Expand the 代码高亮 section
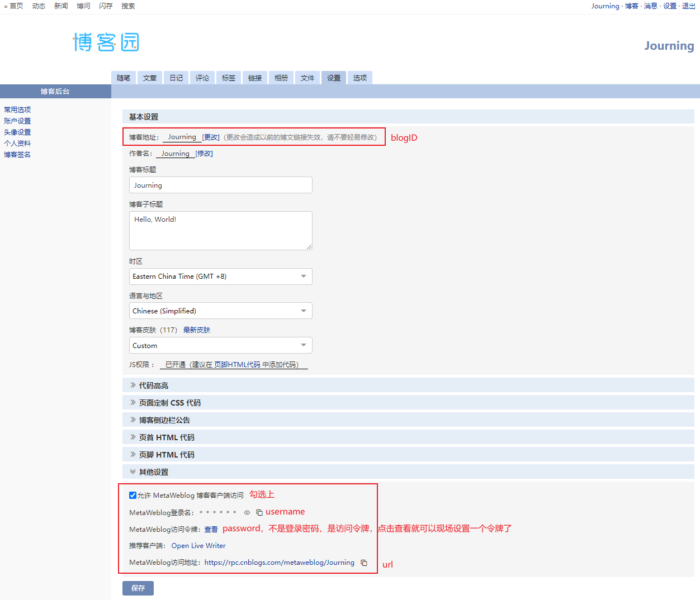Image resolution: width=700 pixels, height=600 pixels. tap(408, 385)
